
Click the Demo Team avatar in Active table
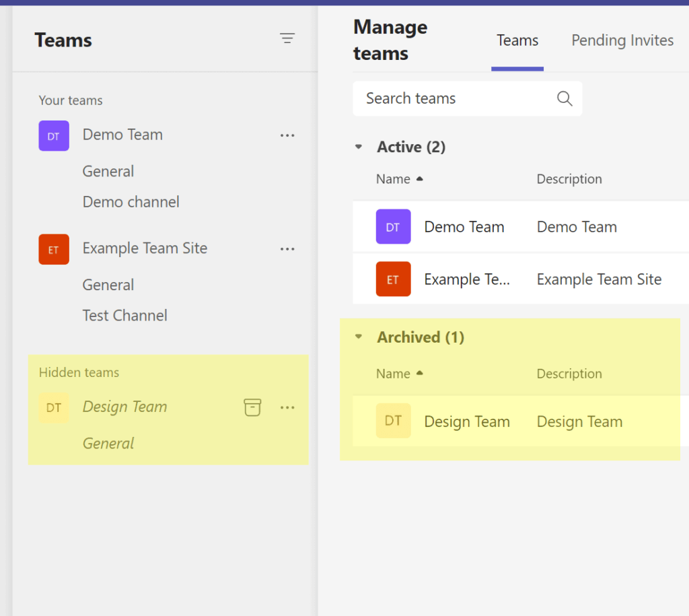pos(393,226)
